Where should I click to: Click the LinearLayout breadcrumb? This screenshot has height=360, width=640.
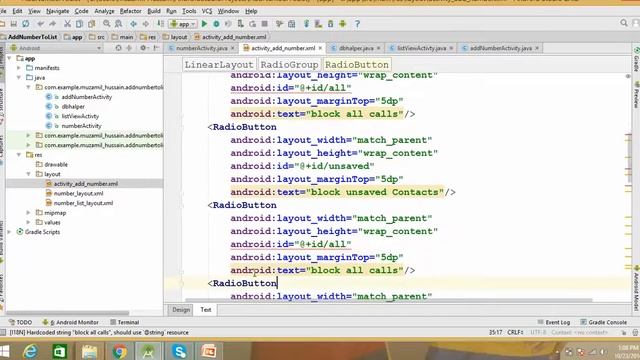tap(219, 64)
